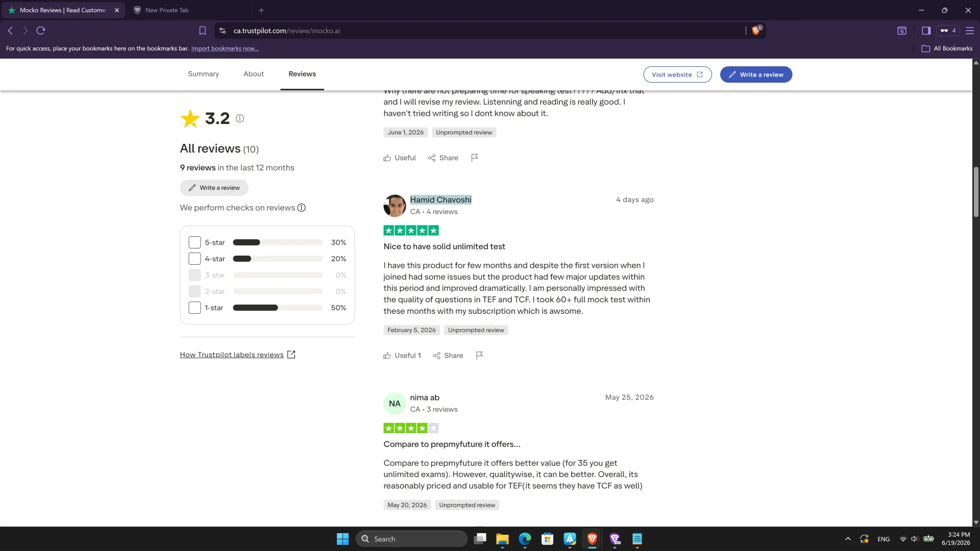The height and width of the screenshot is (551, 980).
Task: Open the Brave hamburger menu
Action: click(x=970, y=31)
